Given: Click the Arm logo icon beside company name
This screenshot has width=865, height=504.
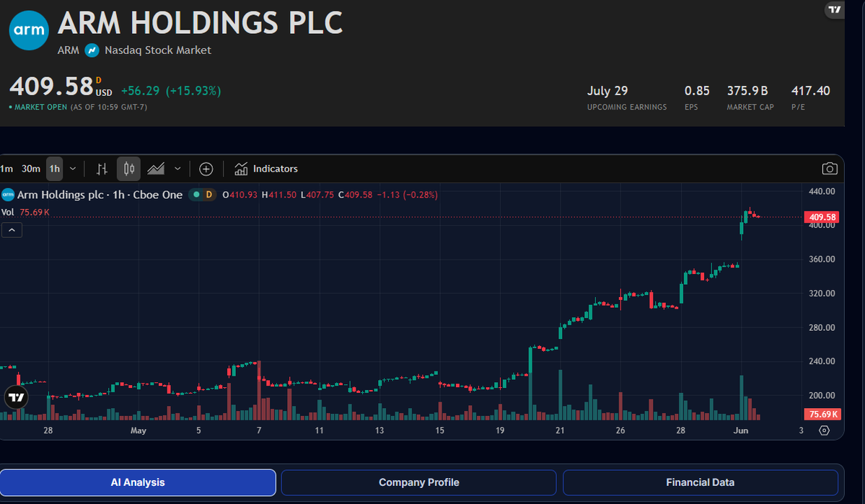Looking at the screenshot, I should coord(29,30).
